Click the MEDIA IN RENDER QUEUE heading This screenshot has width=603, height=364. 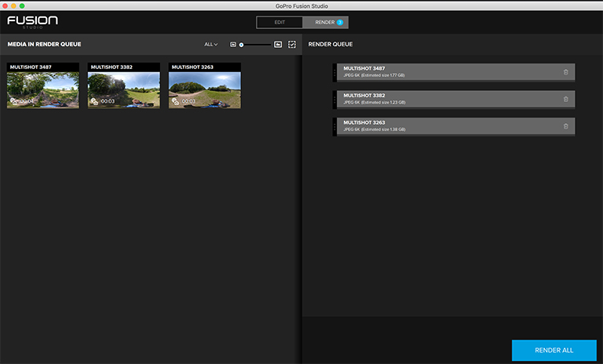tap(44, 44)
